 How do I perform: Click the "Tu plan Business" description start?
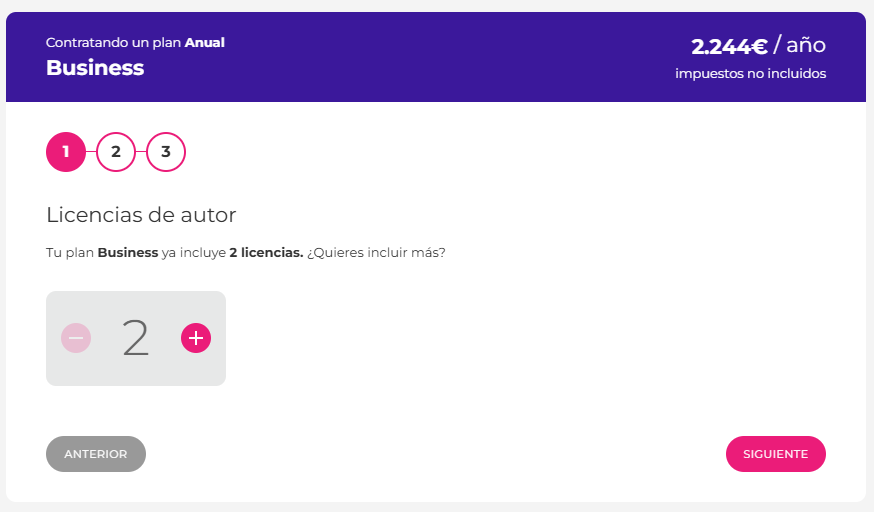[102, 252]
